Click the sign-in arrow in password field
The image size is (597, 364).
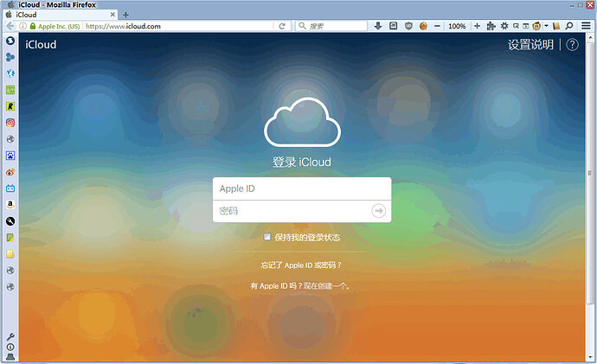378,211
